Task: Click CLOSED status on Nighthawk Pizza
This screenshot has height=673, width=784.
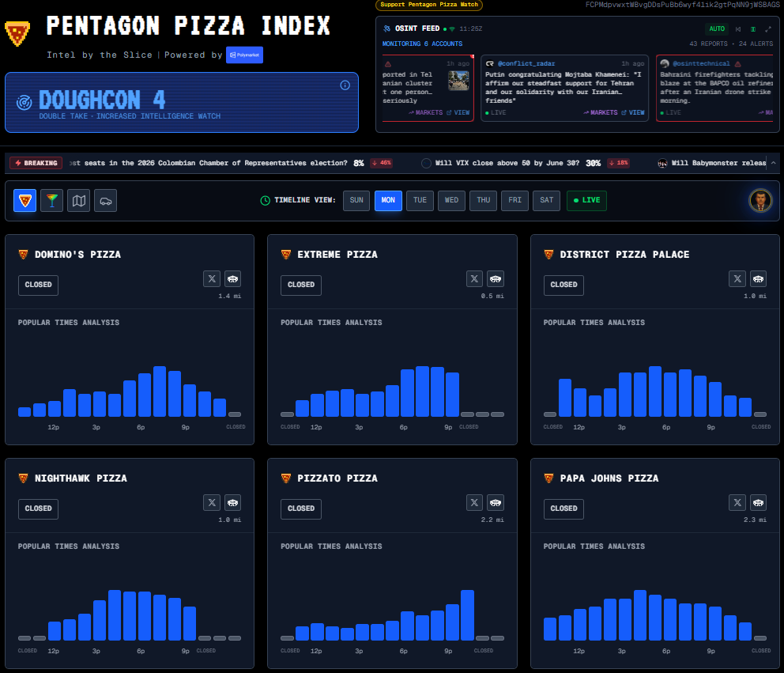Action: pyautogui.click(x=39, y=509)
